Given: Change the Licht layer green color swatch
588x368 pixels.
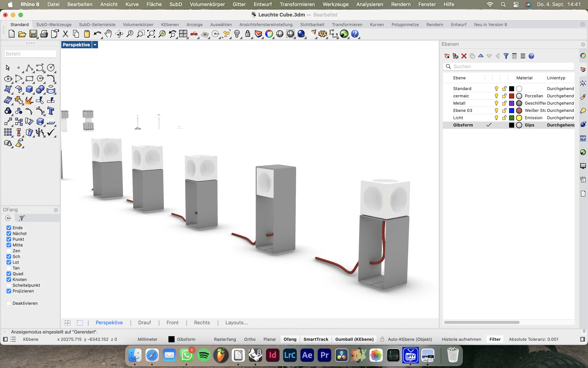Looking at the screenshot, I should pos(512,118).
